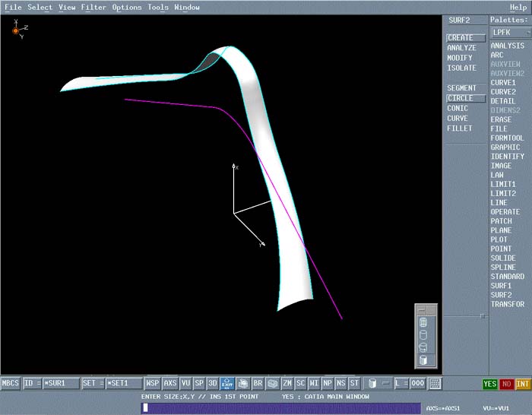The width and height of the screenshot is (532, 415).
Task: Toggle the AXS axis button
Action: coord(170,384)
